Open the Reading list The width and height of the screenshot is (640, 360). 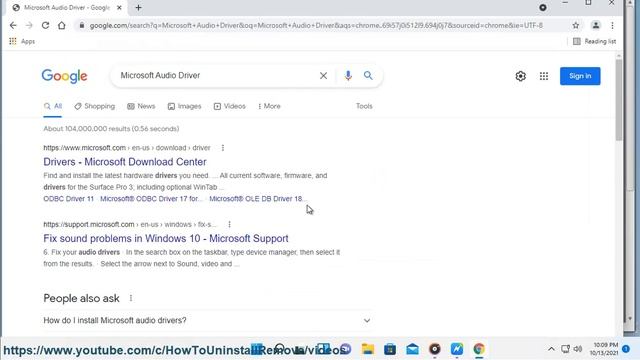[x=595, y=41]
